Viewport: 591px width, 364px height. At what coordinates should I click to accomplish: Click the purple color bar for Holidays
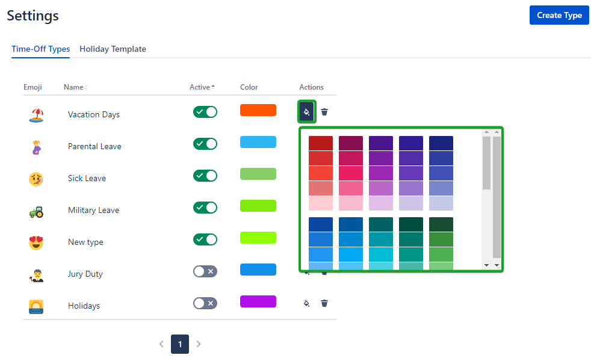click(x=258, y=301)
